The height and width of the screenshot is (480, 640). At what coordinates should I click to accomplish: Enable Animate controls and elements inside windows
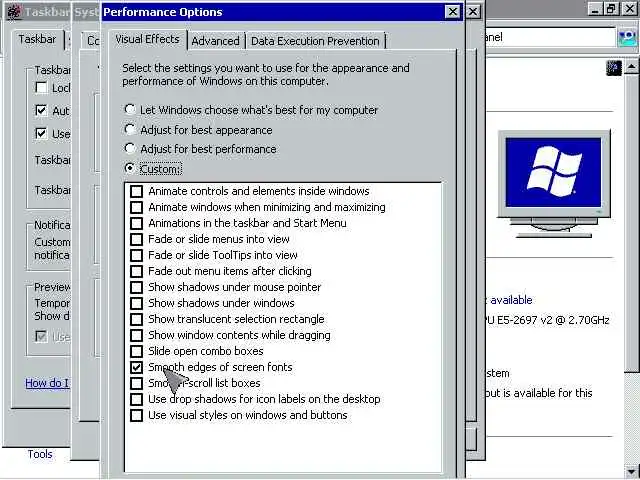136,191
